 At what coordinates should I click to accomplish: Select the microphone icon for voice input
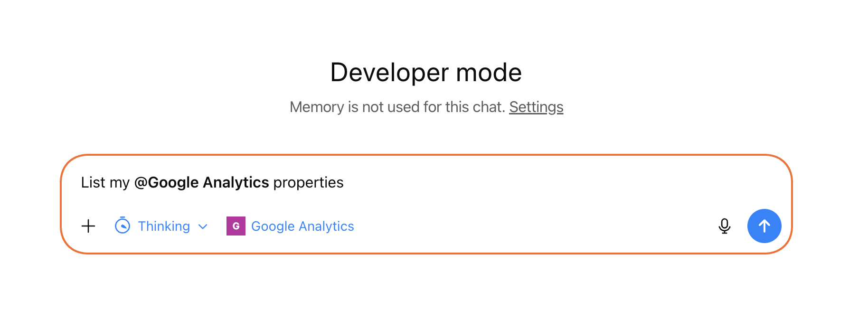[724, 226]
